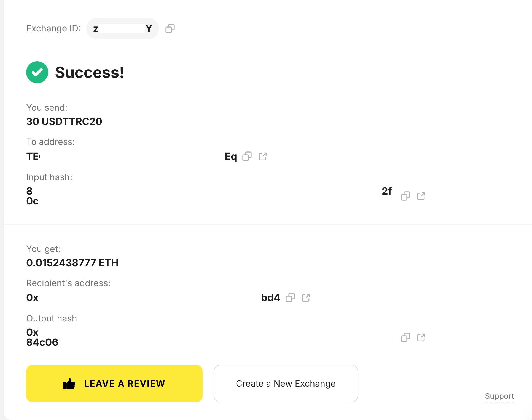Click the green Success checkmark icon
This screenshot has height=420, width=532.
pos(37,72)
